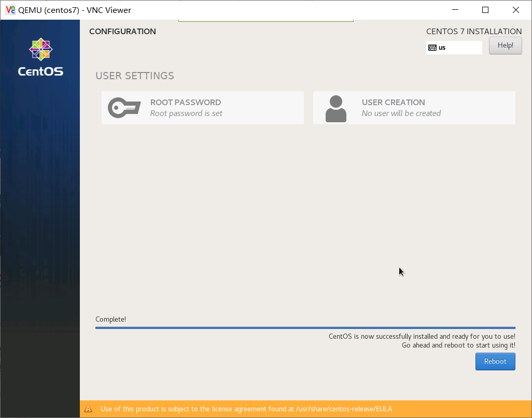
Task: Minimize the VNC Viewer window
Action: tap(455, 10)
